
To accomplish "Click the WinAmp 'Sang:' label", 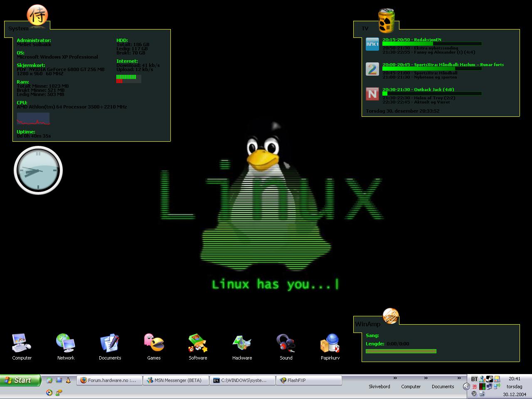I will [x=372, y=335].
